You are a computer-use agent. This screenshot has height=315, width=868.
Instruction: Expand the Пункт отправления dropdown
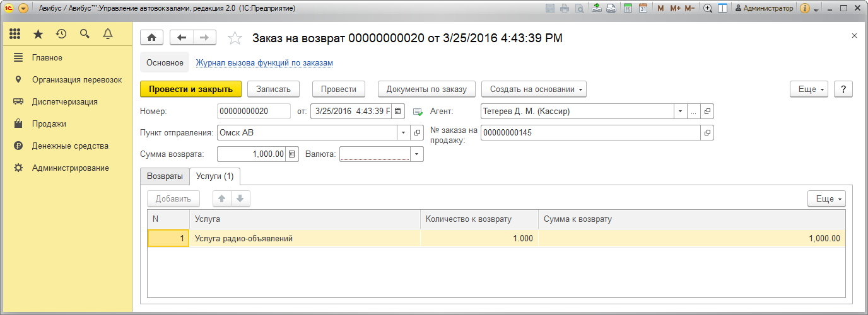click(403, 133)
